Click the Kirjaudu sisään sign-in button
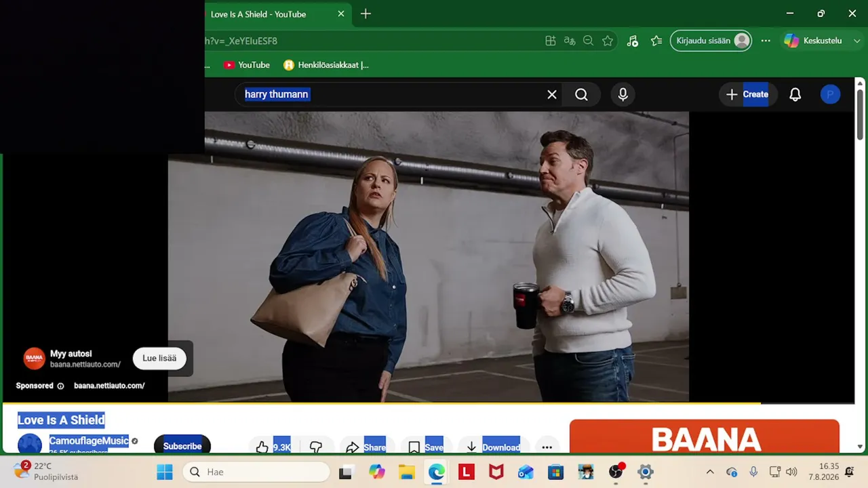The width and height of the screenshot is (868, 488). point(711,41)
